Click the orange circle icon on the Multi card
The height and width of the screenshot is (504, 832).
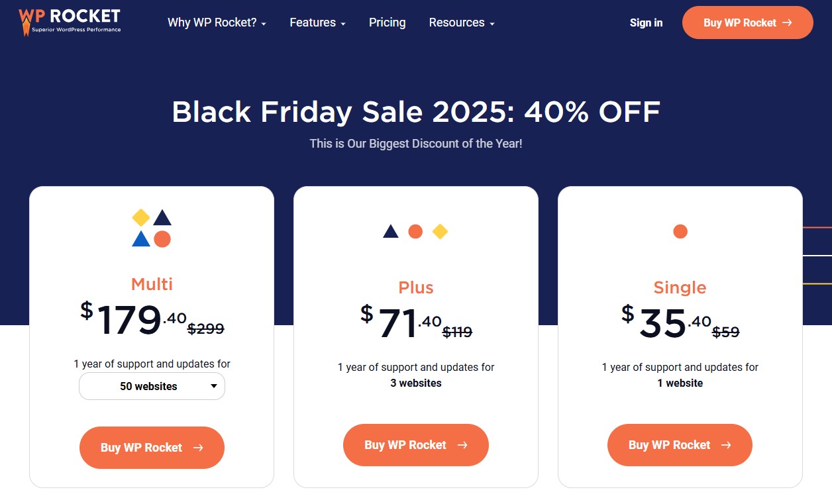(x=162, y=238)
